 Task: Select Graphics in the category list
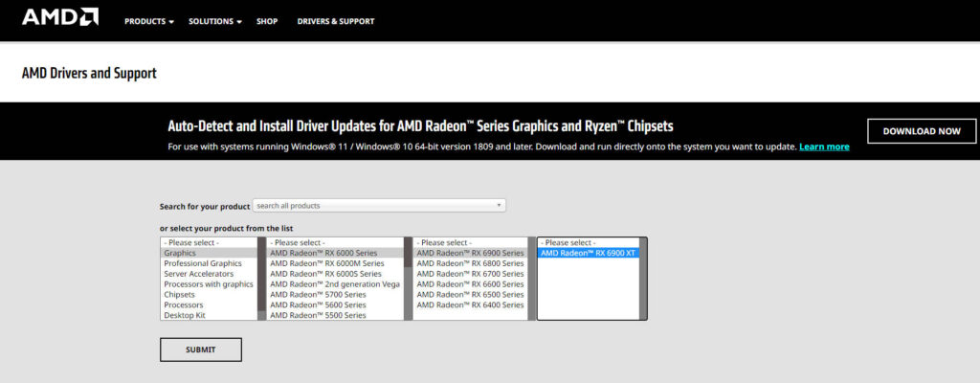[209, 253]
